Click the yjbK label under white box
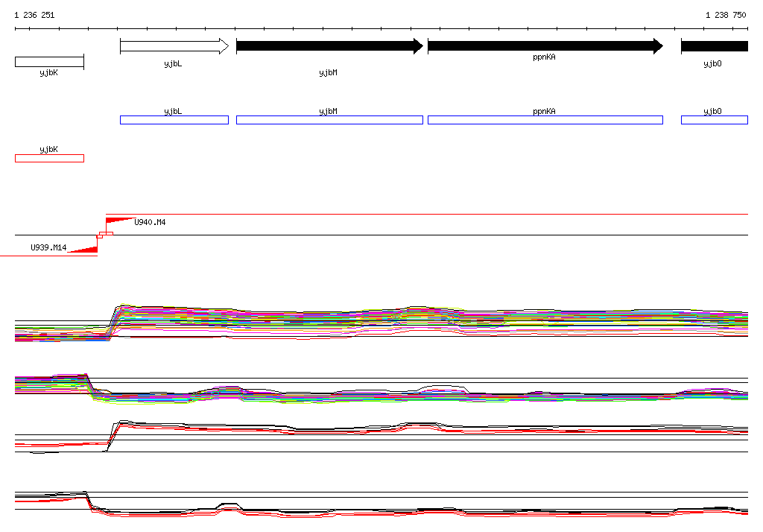This screenshot has width=763, height=532. (x=48, y=72)
